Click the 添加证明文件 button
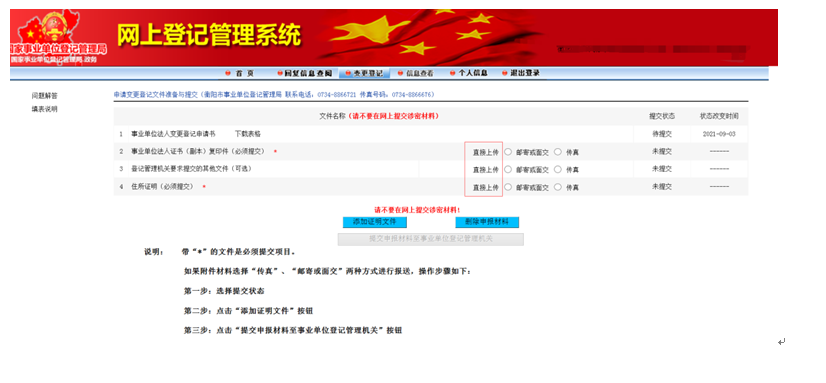Screen dimensions: 826x383 [x=375, y=222]
